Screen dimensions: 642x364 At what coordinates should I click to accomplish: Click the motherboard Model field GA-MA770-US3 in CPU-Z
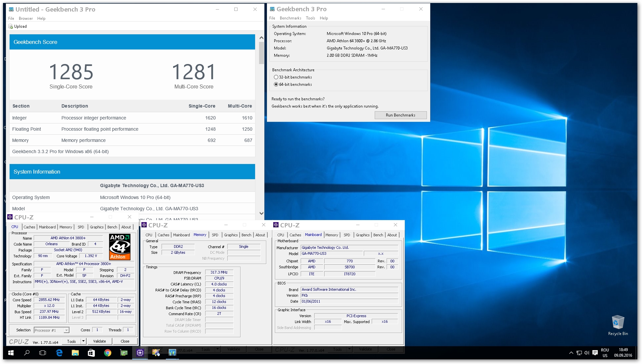[331, 253]
